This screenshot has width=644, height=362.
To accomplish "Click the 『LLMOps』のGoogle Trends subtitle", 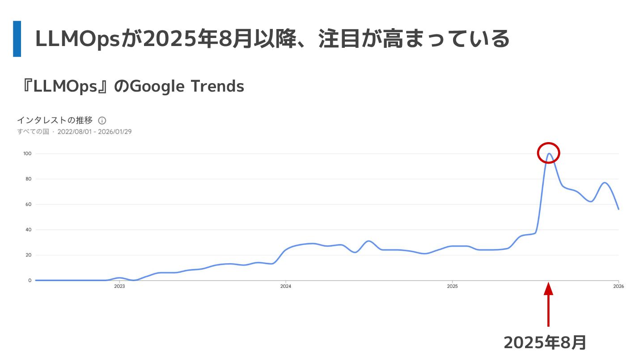I will pyautogui.click(x=132, y=86).
